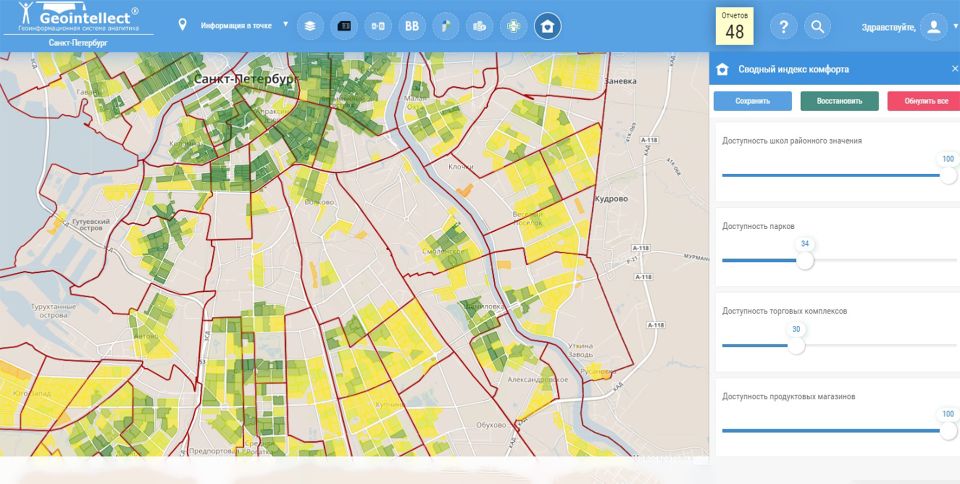960x484 pixels.
Task: Open the help question mark icon
Action: coord(785,27)
